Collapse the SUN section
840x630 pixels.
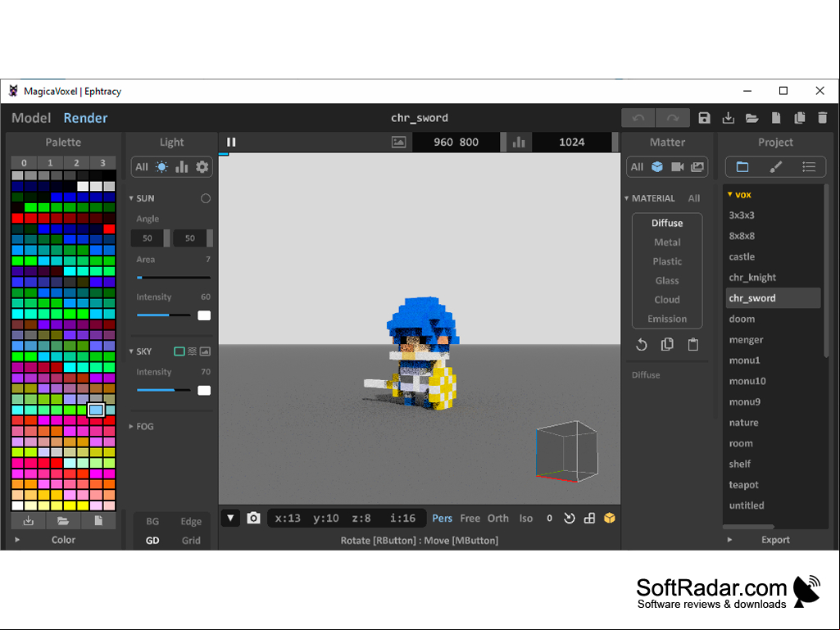click(131, 198)
